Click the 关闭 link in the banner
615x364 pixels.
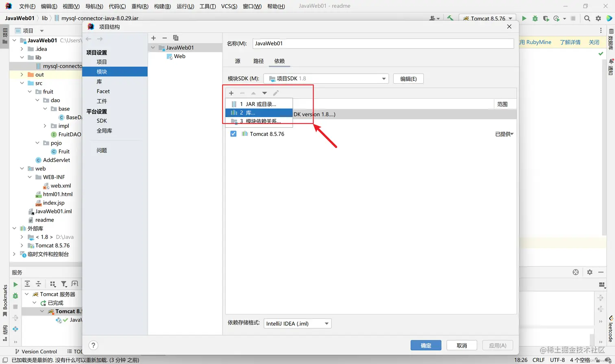[594, 42]
